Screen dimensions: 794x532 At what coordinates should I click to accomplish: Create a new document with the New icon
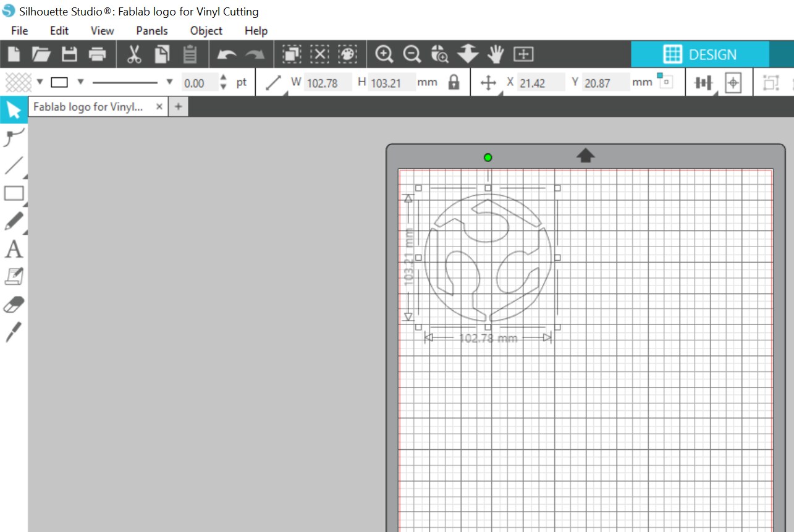[x=14, y=54]
